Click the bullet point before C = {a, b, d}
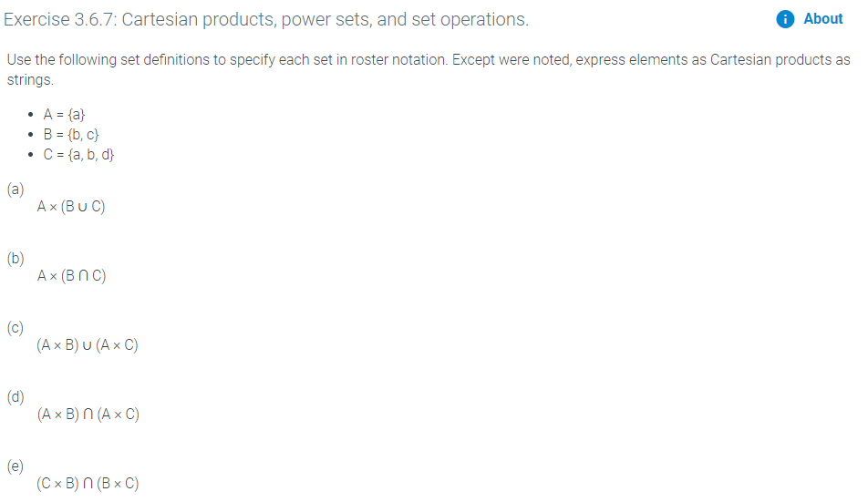 [30, 155]
